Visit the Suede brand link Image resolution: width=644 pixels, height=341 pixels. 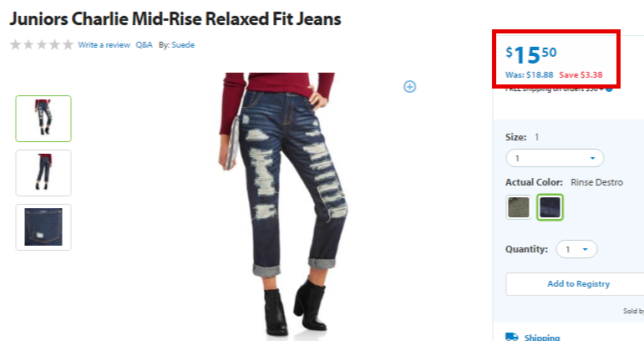pyautogui.click(x=183, y=45)
